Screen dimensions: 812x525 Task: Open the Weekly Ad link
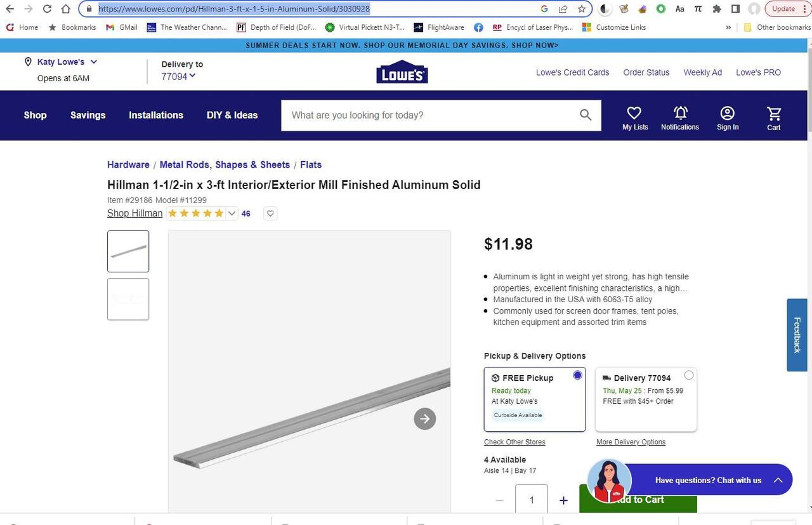pos(702,72)
